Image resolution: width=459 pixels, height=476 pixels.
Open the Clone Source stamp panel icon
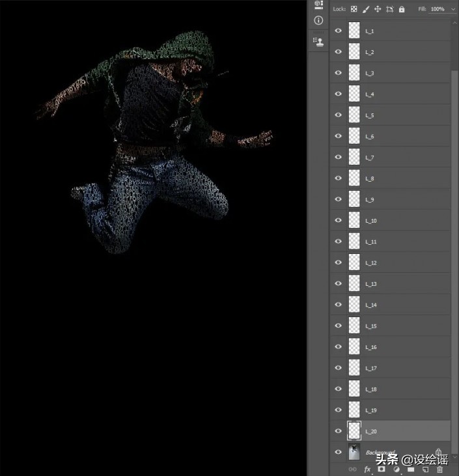point(318,41)
